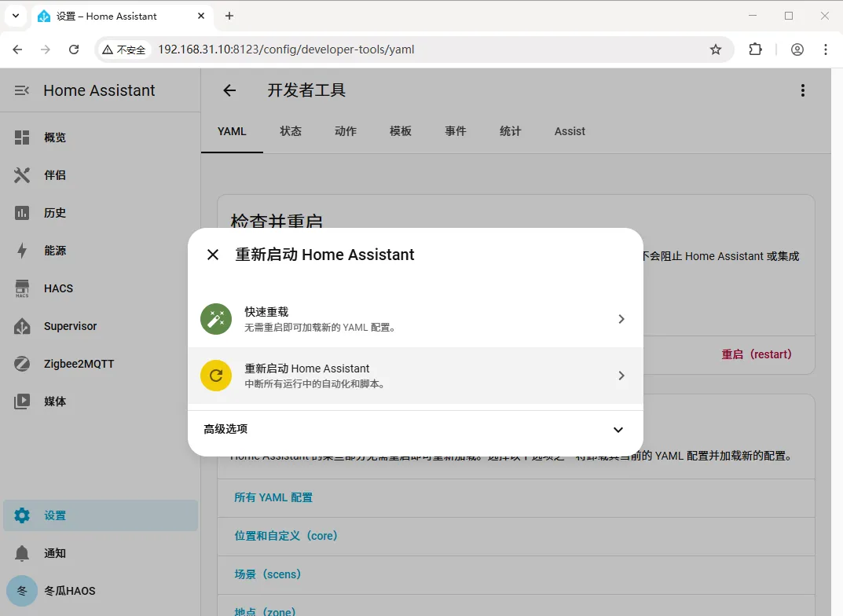
Task: Expand the 高级选项 section
Action: coord(415,430)
